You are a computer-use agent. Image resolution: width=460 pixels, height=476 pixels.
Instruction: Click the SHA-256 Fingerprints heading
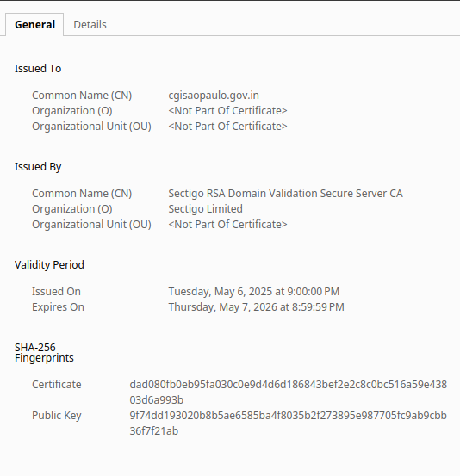(44, 352)
